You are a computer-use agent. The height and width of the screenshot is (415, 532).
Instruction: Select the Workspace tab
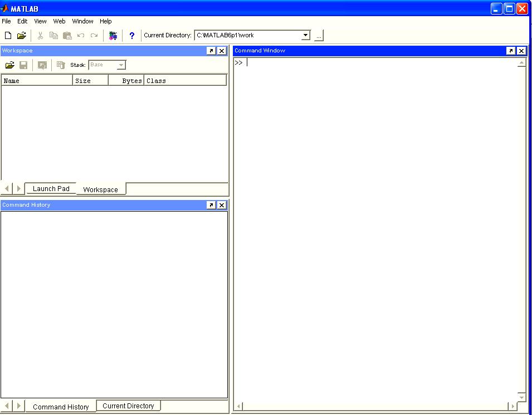coord(100,189)
